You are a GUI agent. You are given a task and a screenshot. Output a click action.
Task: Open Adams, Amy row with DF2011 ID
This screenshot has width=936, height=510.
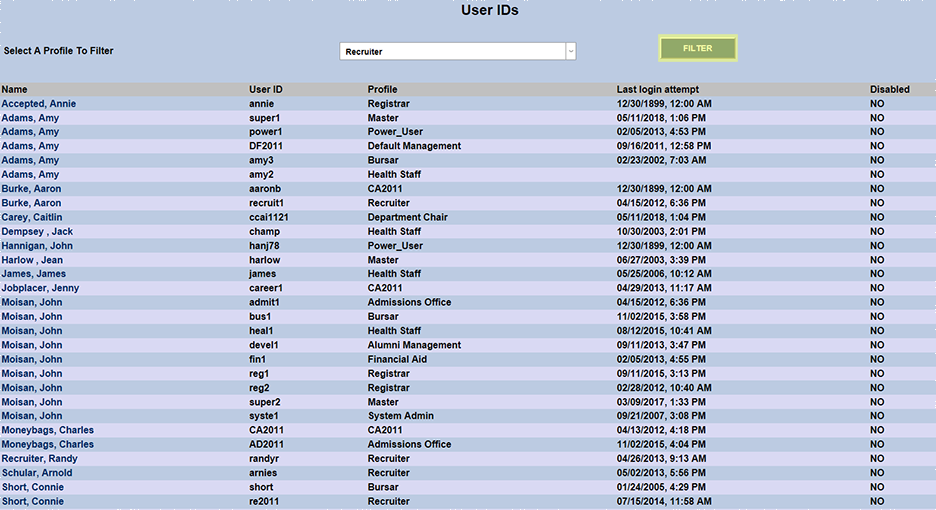point(30,146)
